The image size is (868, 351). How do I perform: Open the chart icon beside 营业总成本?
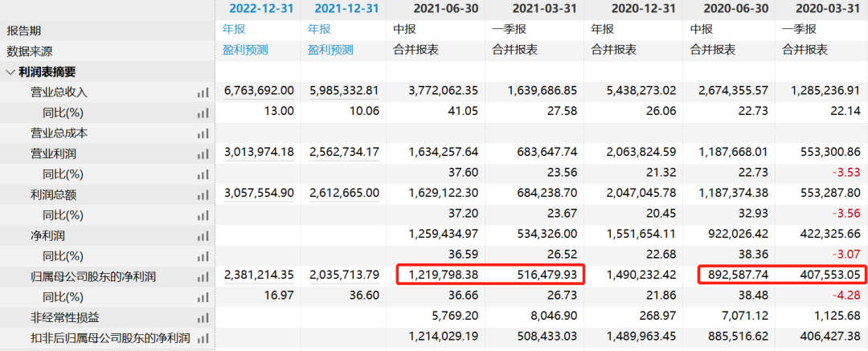pyautogui.click(x=203, y=133)
